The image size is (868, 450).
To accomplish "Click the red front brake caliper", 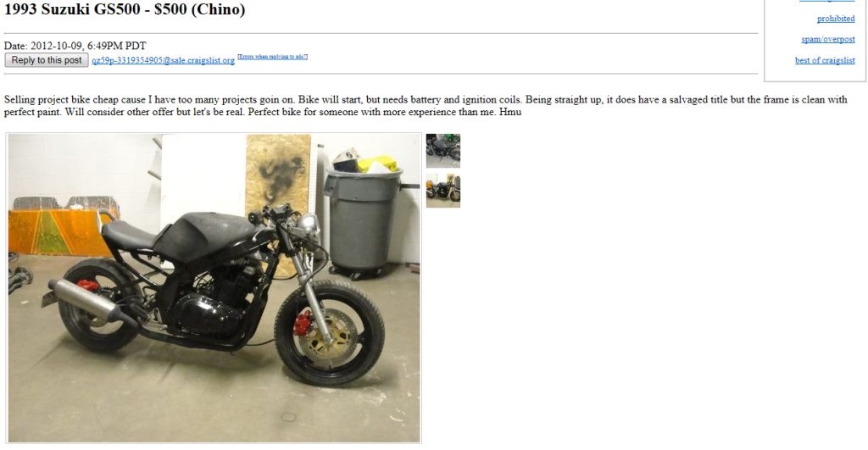I will point(303,322).
